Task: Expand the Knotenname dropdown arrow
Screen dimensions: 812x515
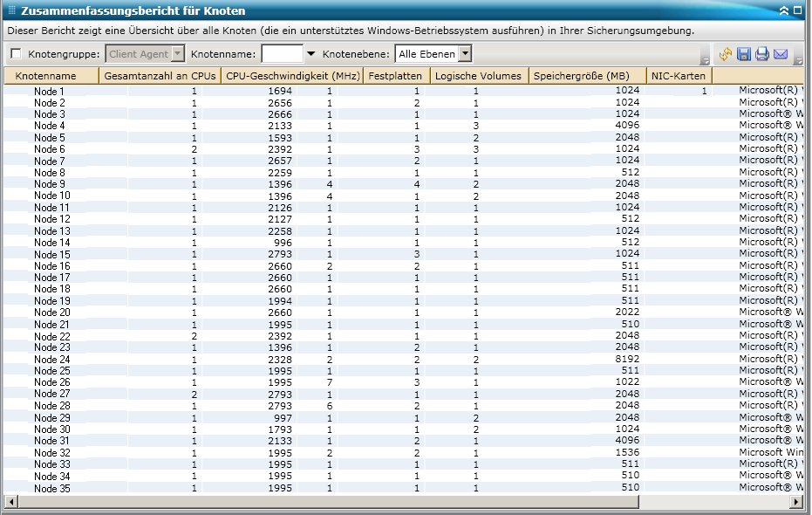Action: 310,54
